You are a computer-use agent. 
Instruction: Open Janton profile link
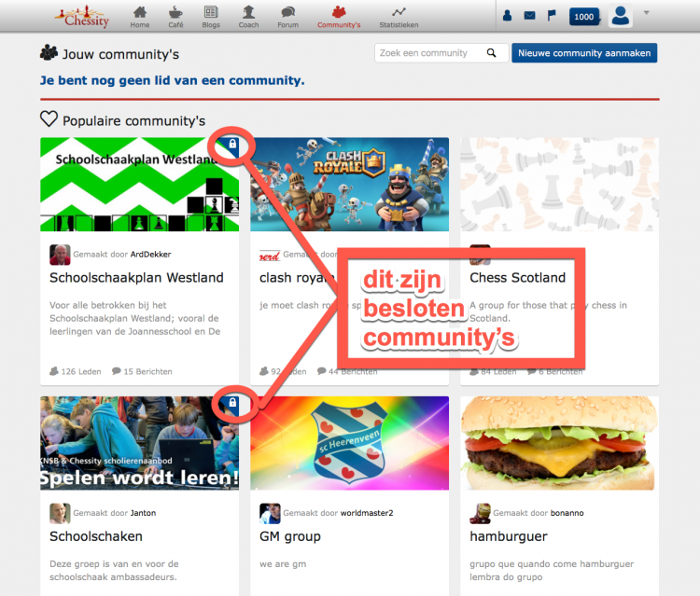coord(143,513)
